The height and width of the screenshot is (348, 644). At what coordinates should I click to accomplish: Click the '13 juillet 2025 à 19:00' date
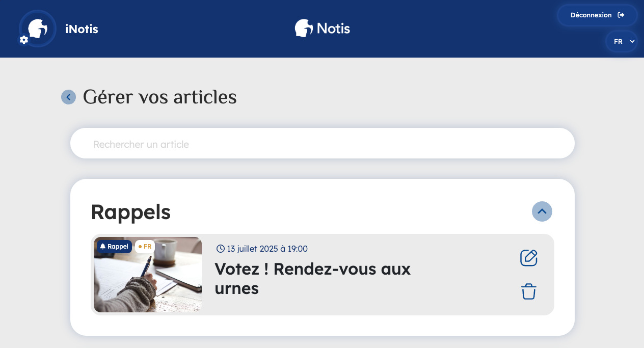(267, 249)
